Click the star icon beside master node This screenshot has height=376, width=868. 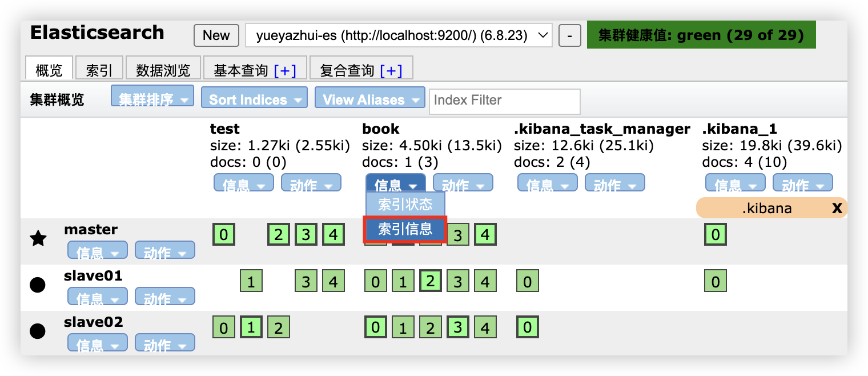click(x=38, y=238)
